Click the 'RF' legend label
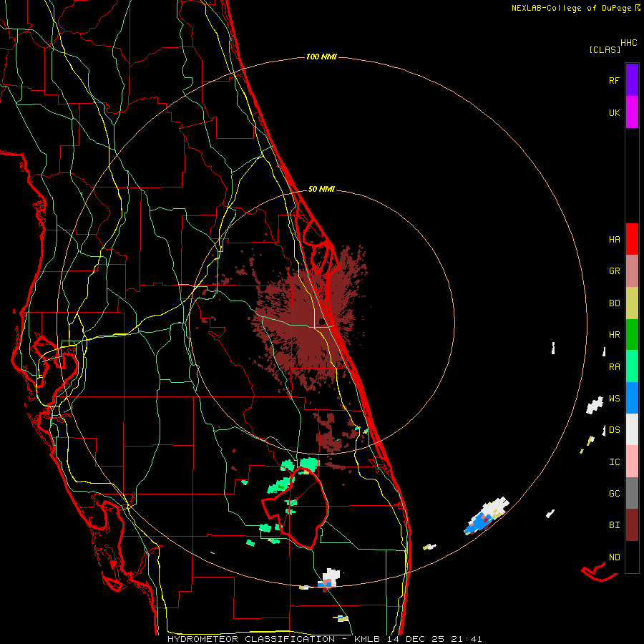Image resolution: width=644 pixels, height=644 pixels. point(614,80)
